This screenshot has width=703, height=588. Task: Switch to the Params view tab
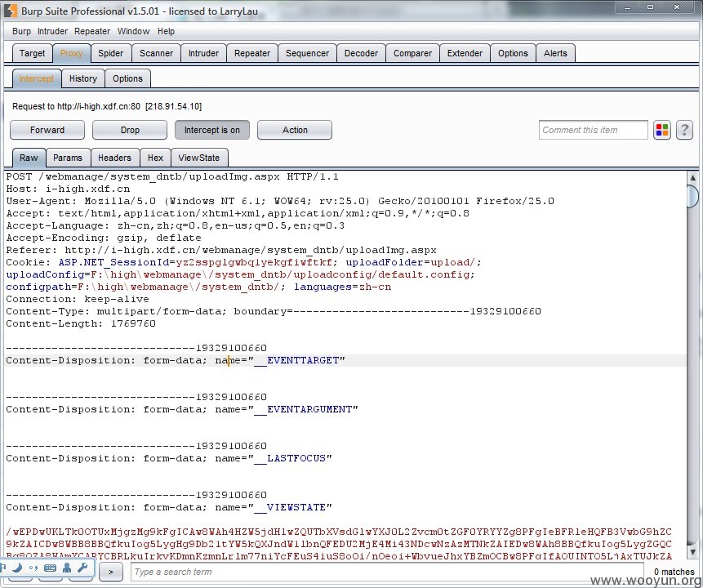click(x=68, y=158)
